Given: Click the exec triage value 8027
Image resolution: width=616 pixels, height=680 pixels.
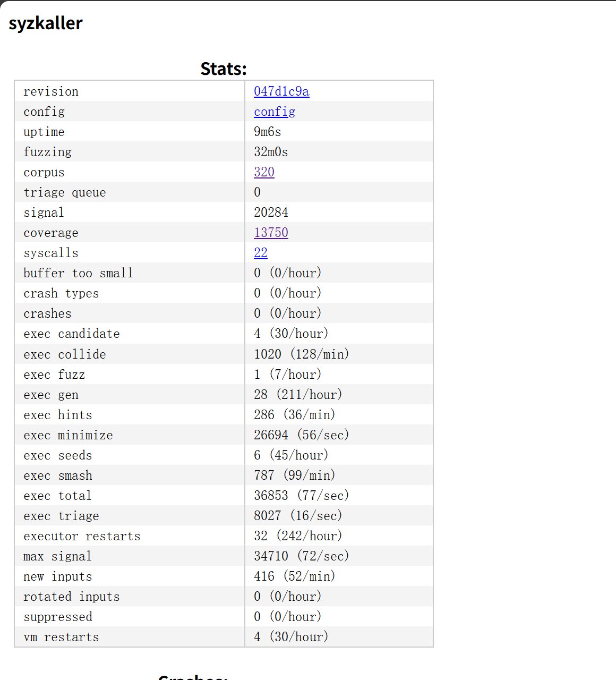Looking at the screenshot, I should (267, 516).
